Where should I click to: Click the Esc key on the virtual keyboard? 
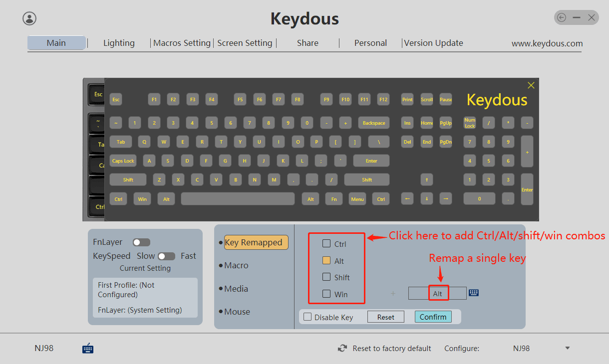116,99
